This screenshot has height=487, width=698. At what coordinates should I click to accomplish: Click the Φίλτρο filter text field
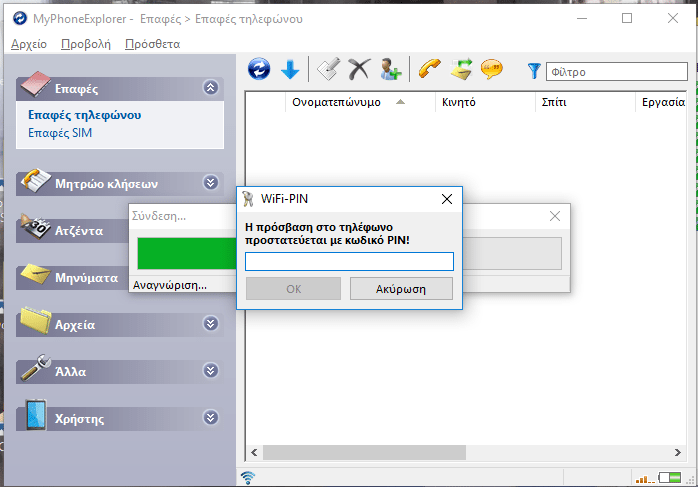(617, 72)
